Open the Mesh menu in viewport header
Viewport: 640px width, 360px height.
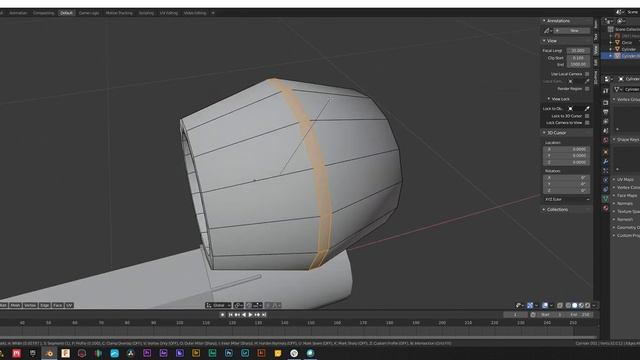(x=15, y=305)
